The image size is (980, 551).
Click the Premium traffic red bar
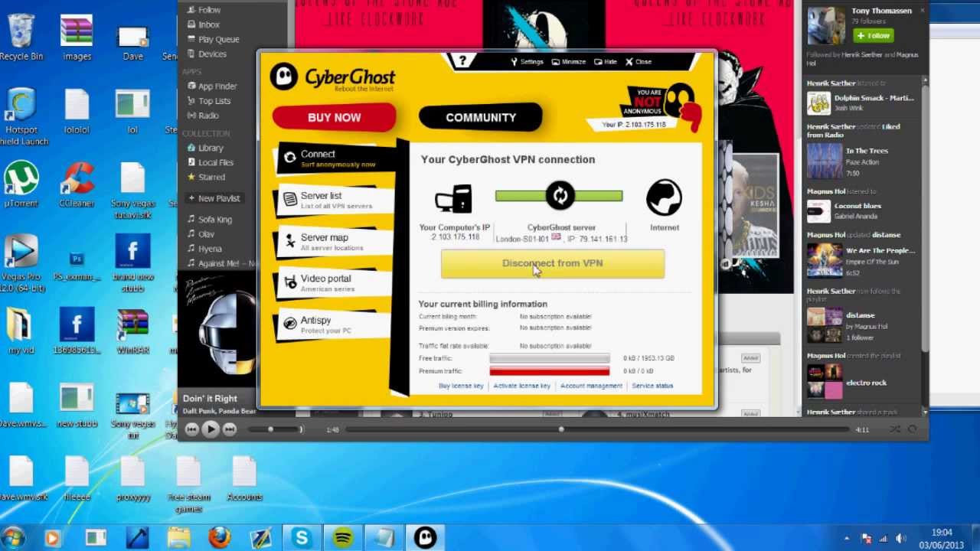point(550,371)
